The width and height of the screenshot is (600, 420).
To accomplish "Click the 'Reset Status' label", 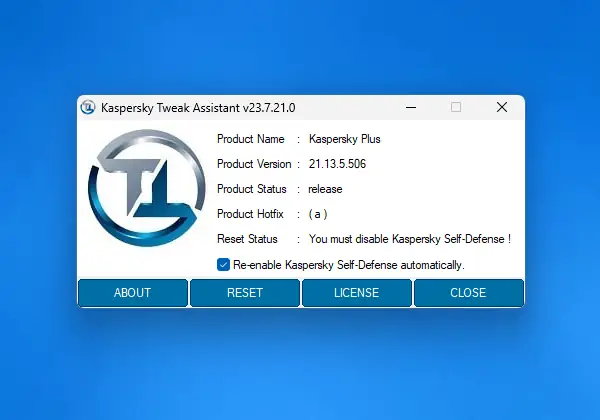I will [247, 239].
